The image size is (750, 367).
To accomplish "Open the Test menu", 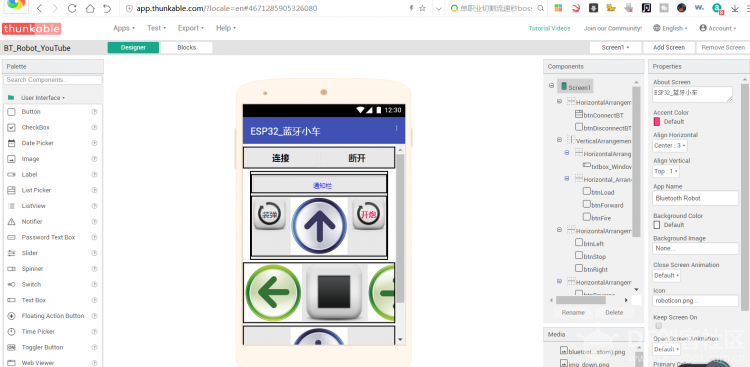I will (x=156, y=28).
